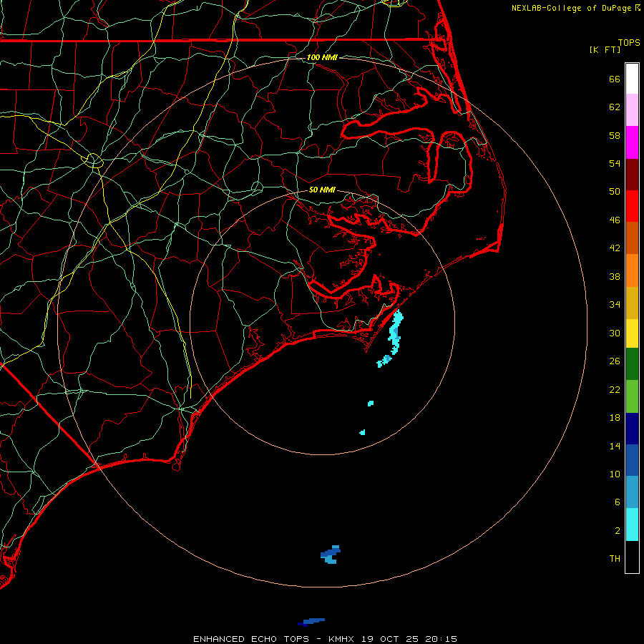Click the 20:15 timestamp

pyautogui.click(x=441, y=639)
